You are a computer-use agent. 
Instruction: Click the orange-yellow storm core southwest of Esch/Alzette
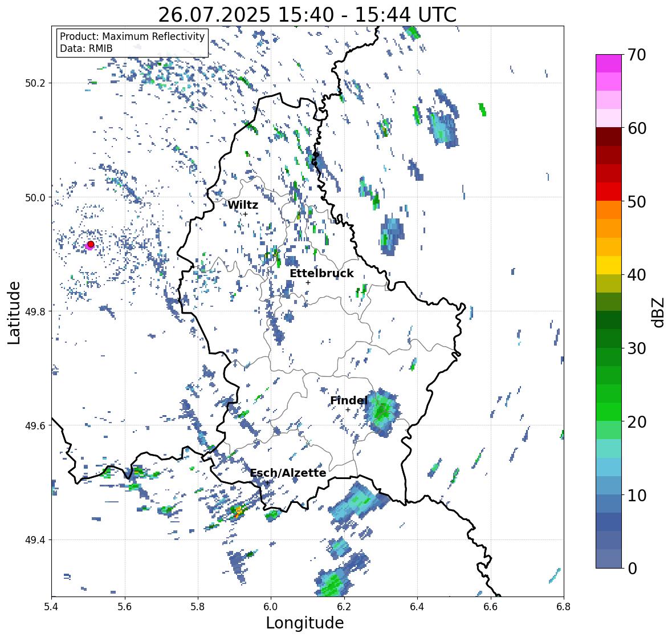click(x=238, y=511)
